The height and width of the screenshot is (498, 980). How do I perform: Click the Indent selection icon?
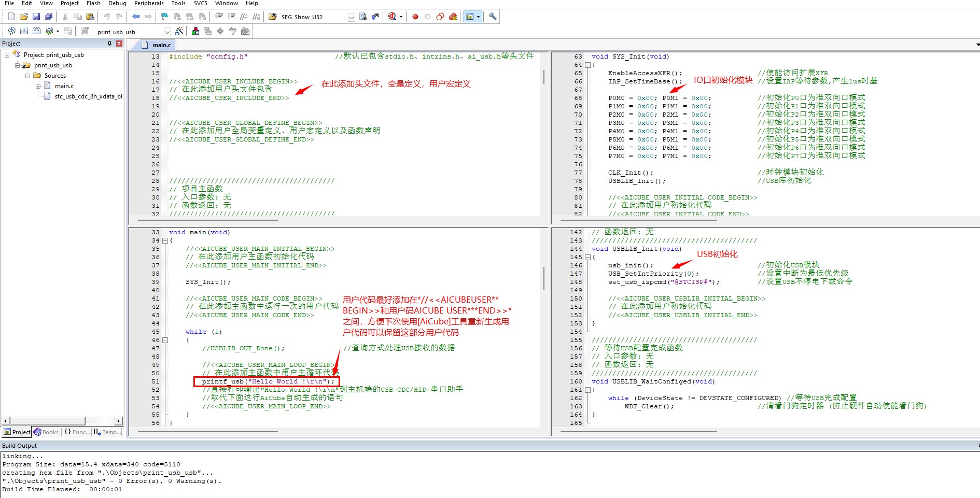(219, 17)
